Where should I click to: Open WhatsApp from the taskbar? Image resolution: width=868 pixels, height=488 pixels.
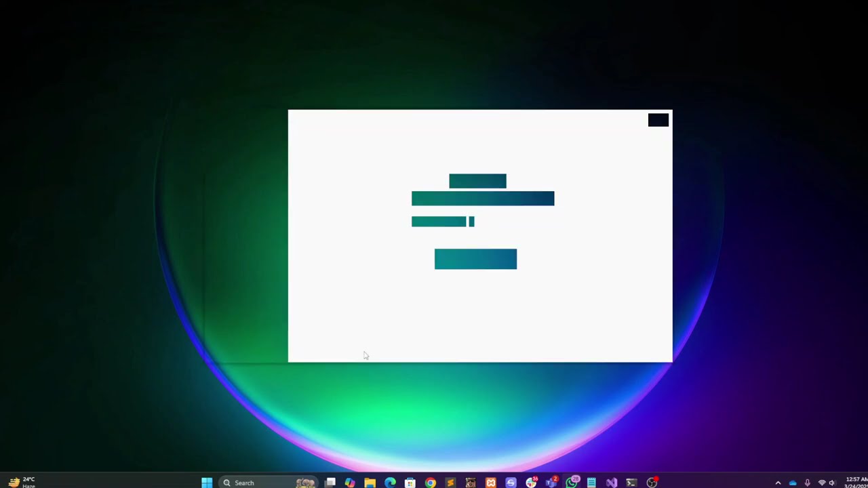tap(572, 483)
